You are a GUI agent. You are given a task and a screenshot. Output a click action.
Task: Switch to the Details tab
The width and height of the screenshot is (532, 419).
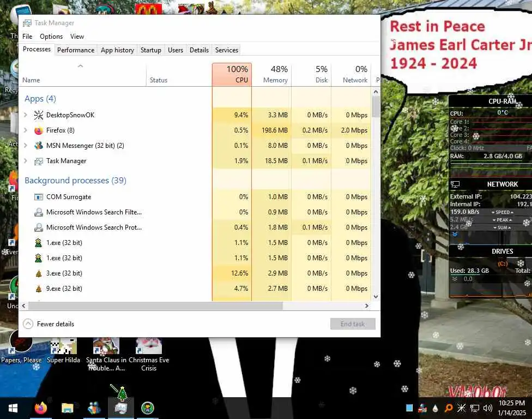coord(199,50)
